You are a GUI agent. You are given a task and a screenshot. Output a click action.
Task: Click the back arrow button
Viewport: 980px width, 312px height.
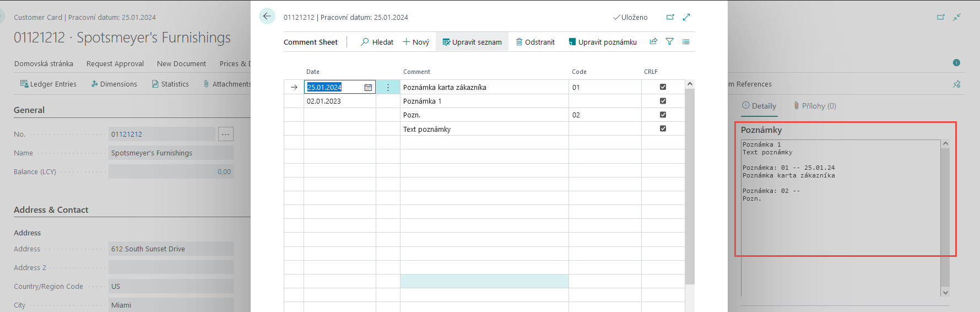pyautogui.click(x=267, y=16)
